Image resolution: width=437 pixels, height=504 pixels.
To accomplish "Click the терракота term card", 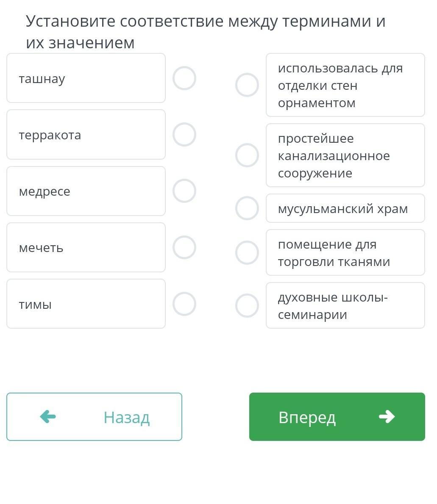I will tap(86, 135).
